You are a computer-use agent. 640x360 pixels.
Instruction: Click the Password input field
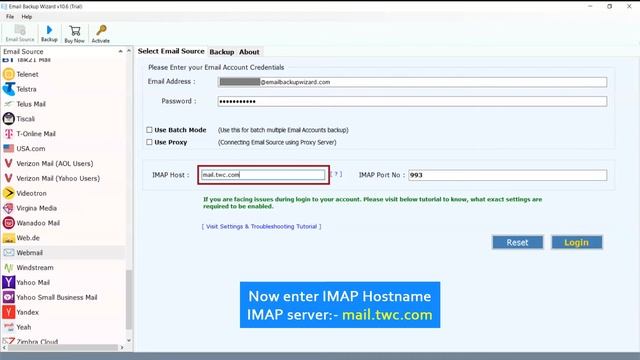[x=412, y=101]
